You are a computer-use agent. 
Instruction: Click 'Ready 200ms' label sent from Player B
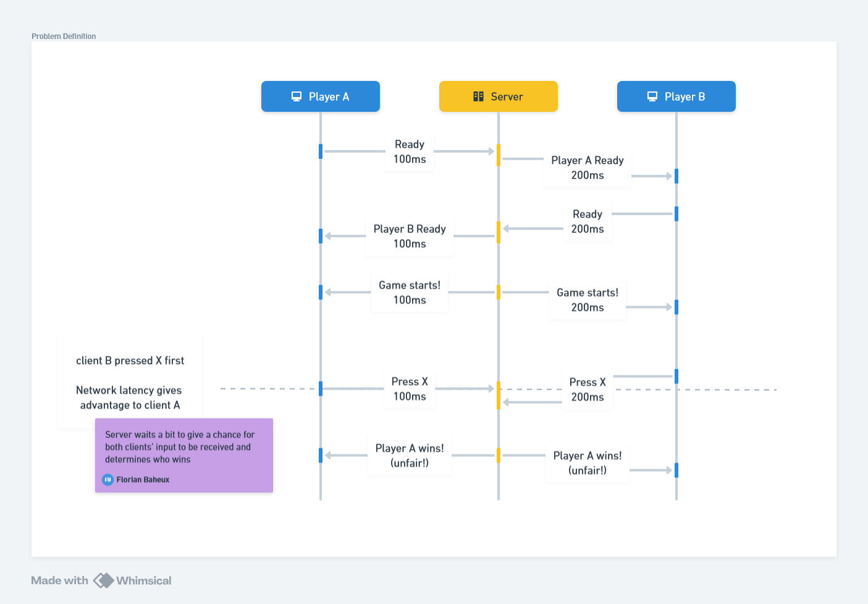[587, 221]
